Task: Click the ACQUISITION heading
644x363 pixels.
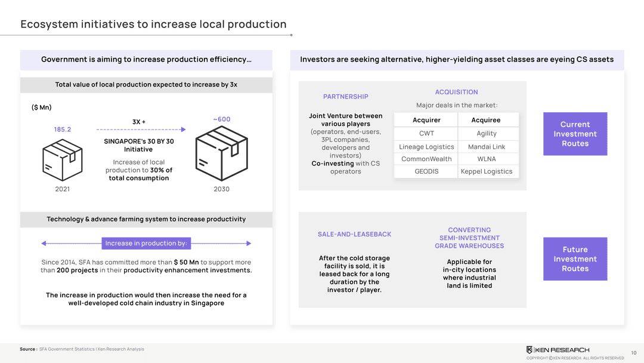Action: [456, 92]
